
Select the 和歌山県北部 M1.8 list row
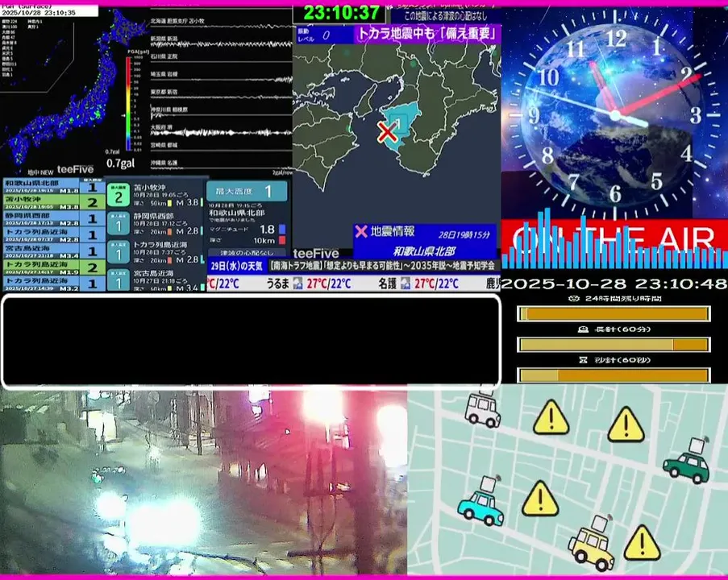54,186
